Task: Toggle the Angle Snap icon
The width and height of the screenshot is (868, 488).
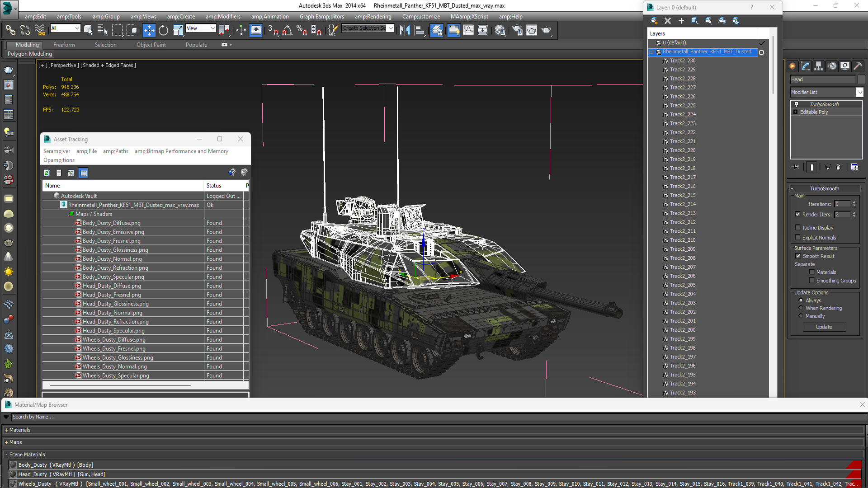Action: click(x=288, y=30)
